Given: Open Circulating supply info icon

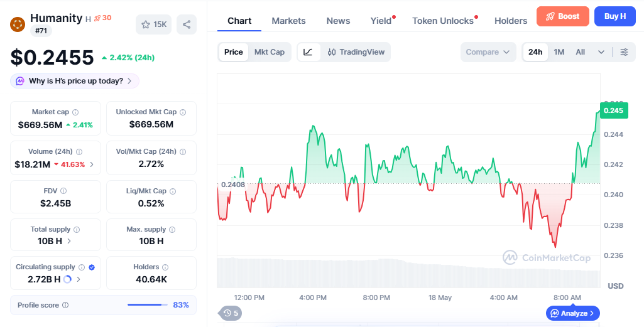Looking at the screenshot, I should click(x=82, y=267).
